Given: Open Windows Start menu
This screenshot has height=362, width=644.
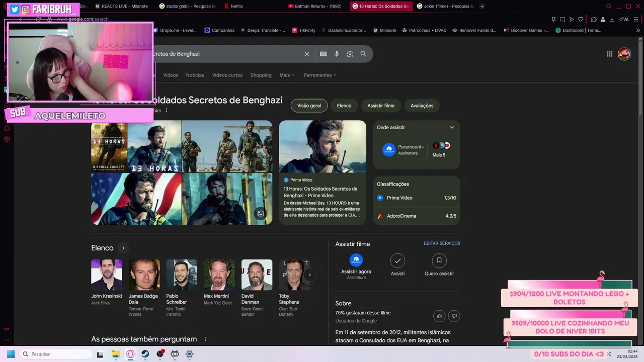Looking at the screenshot, I should click(x=11, y=354).
